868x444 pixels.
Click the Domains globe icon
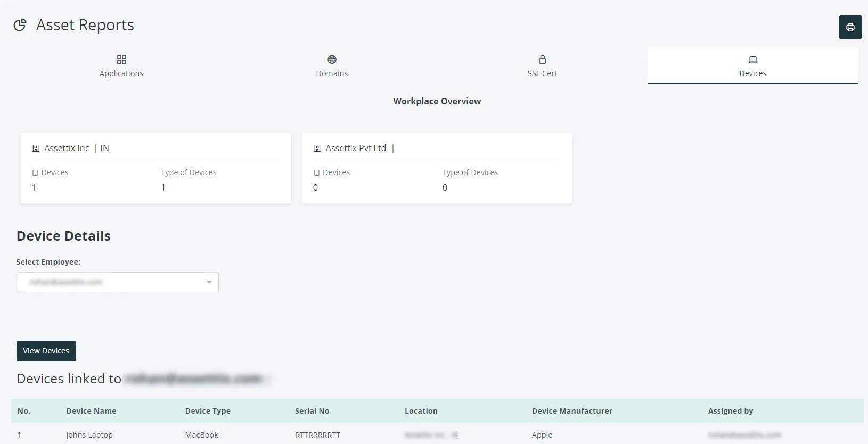pos(332,59)
